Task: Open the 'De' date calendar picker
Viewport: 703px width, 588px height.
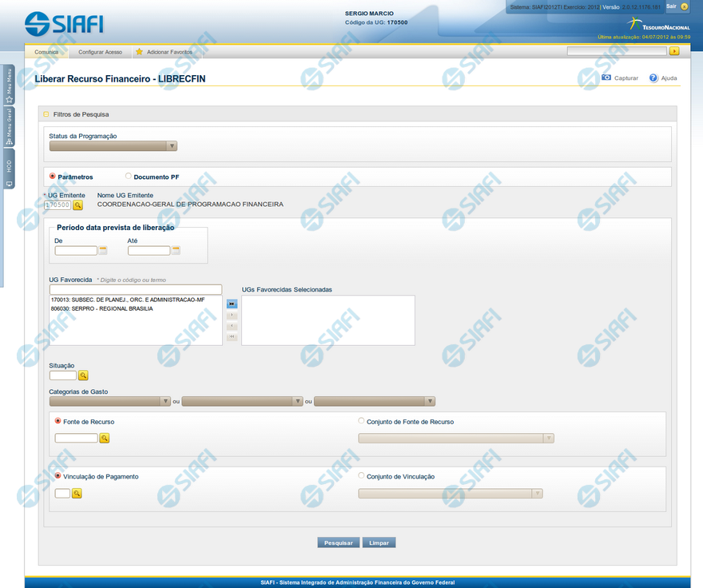Action: pos(103,251)
